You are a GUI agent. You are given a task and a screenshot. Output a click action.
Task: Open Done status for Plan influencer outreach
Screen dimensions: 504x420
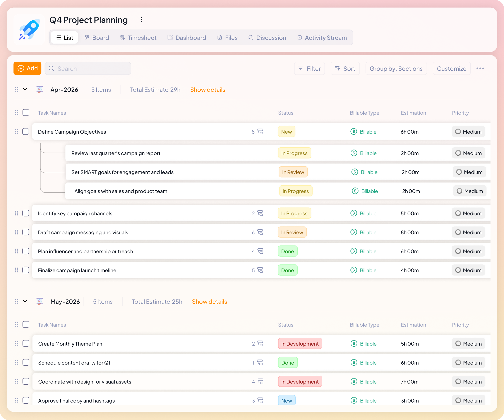click(x=288, y=251)
